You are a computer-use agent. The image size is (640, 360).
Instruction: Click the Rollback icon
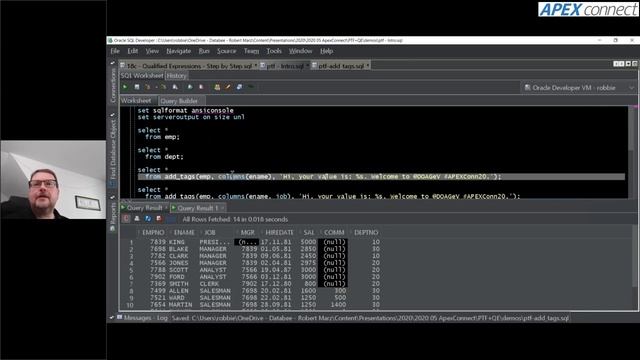coord(201,87)
